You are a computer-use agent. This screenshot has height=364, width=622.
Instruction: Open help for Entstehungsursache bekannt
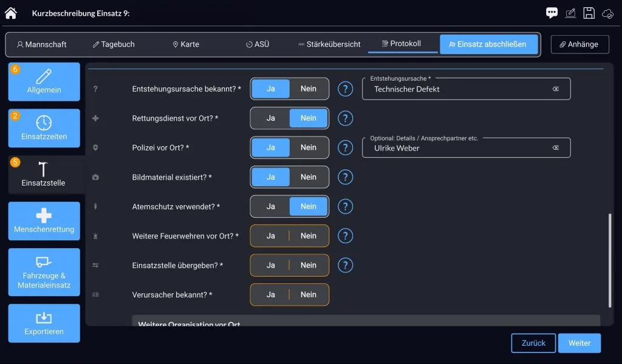point(345,89)
